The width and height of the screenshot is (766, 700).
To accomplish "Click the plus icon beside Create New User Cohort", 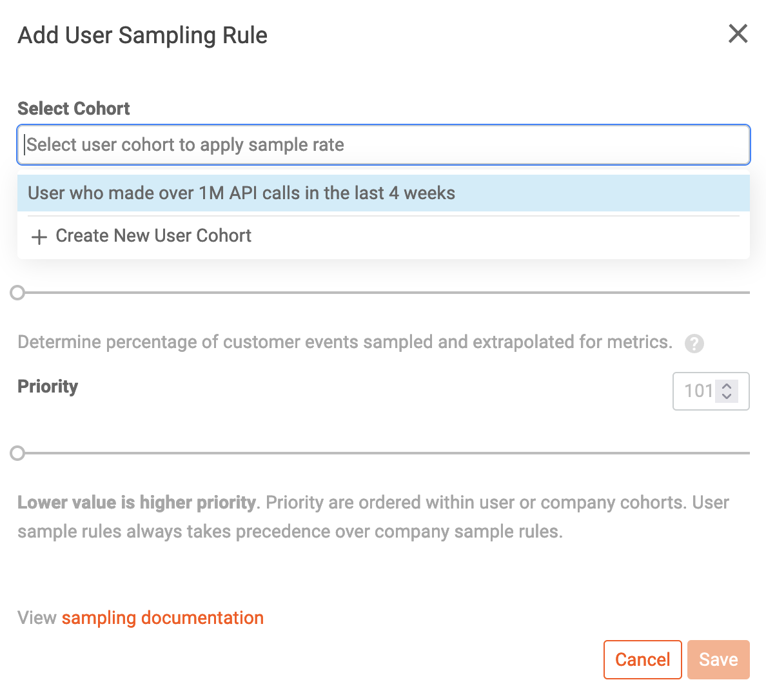I will [x=39, y=237].
